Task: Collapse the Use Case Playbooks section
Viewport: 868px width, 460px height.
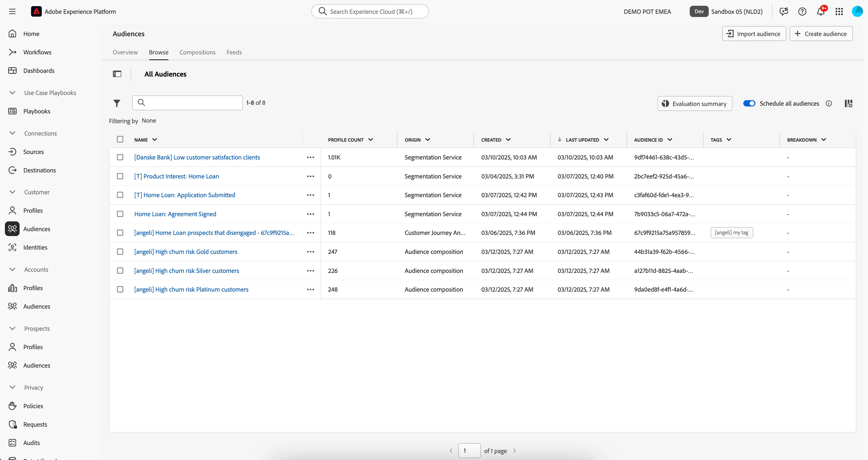Action: pyautogui.click(x=12, y=93)
